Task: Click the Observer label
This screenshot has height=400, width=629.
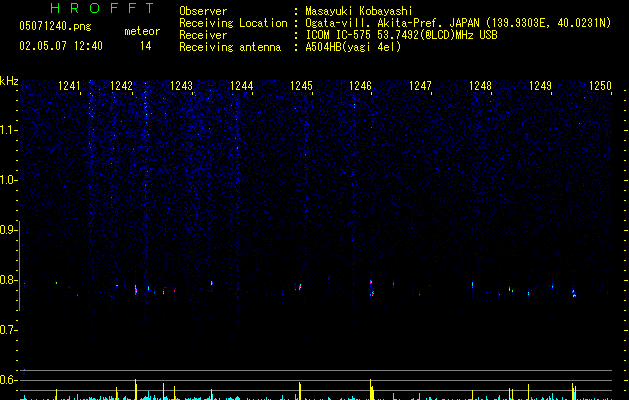Action: (x=203, y=11)
